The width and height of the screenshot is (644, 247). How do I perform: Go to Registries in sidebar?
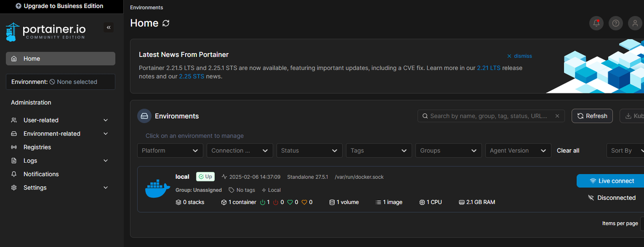coord(37,147)
